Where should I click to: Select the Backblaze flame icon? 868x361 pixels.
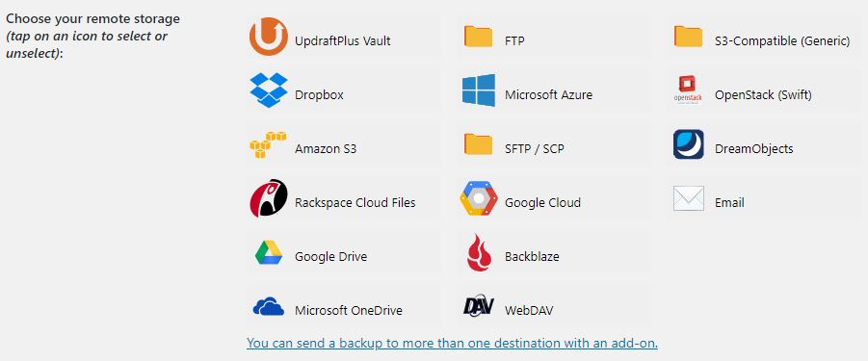[479, 252]
